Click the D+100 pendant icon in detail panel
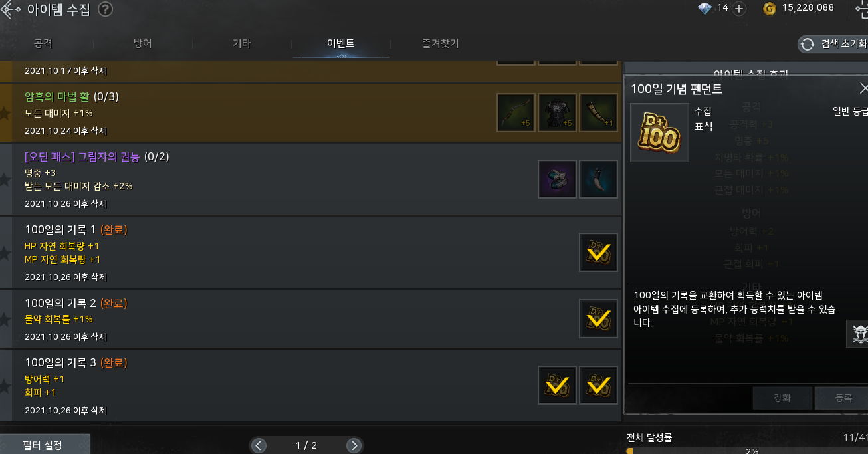The height and width of the screenshot is (454, 868). point(659,132)
